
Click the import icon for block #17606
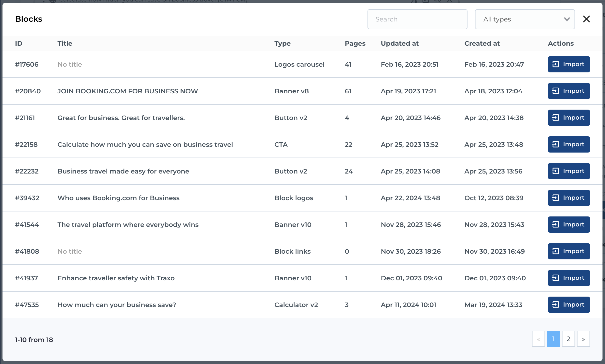point(555,64)
